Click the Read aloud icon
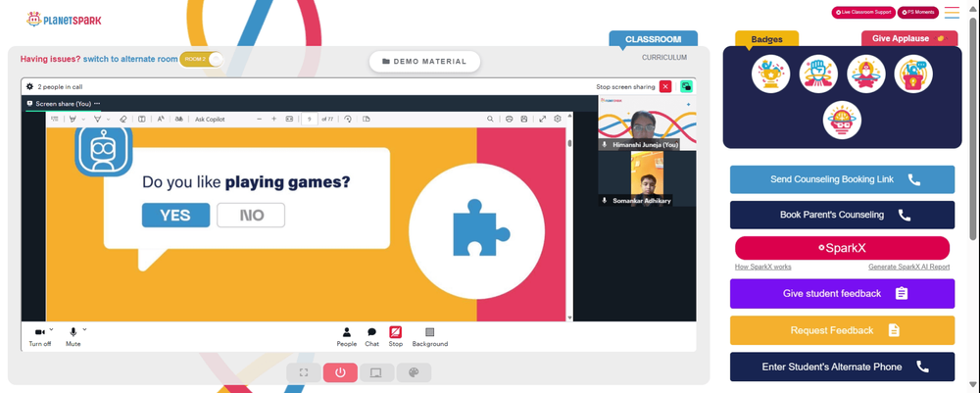This screenshot has height=393, width=980. [161, 119]
